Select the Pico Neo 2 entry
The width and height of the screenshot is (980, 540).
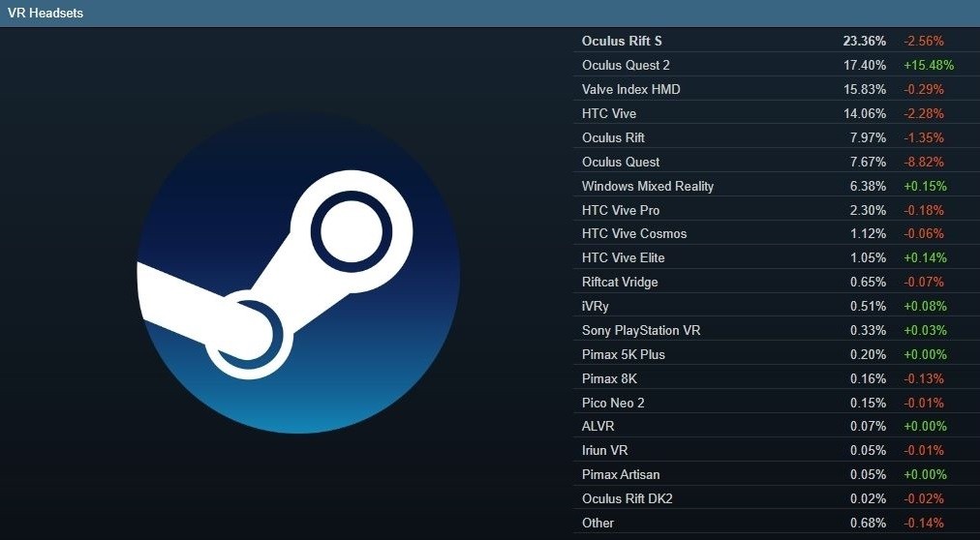point(614,403)
